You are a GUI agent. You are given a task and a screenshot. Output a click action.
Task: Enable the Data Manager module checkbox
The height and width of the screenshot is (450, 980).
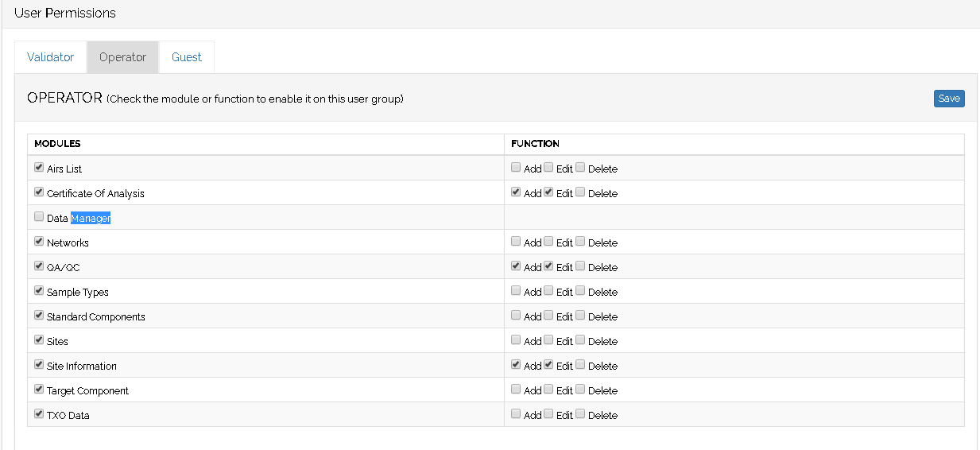click(x=39, y=217)
